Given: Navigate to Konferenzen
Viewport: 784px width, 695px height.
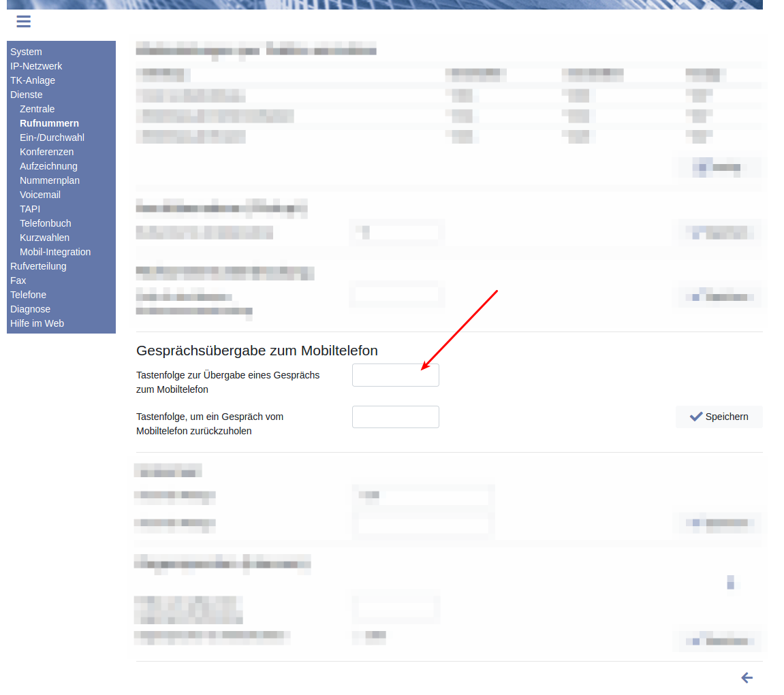Looking at the screenshot, I should [46, 152].
